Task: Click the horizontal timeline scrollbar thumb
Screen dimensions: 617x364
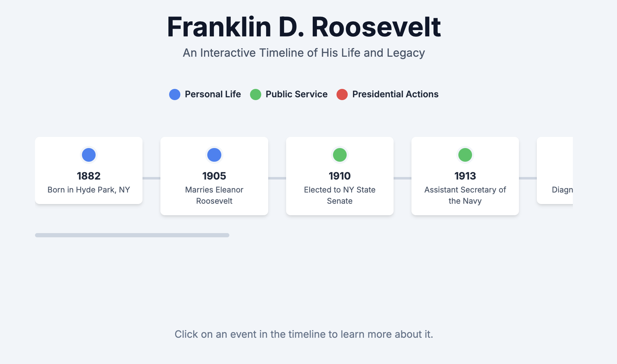Action: pos(132,235)
